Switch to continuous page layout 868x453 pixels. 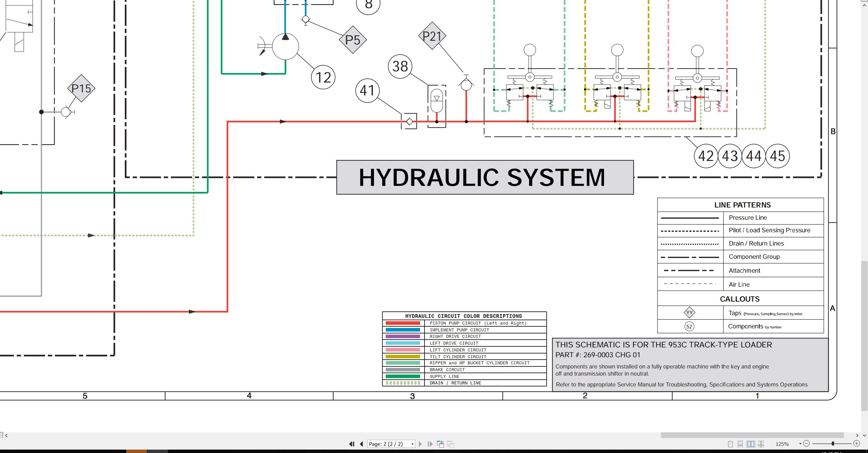coord(740,444)
